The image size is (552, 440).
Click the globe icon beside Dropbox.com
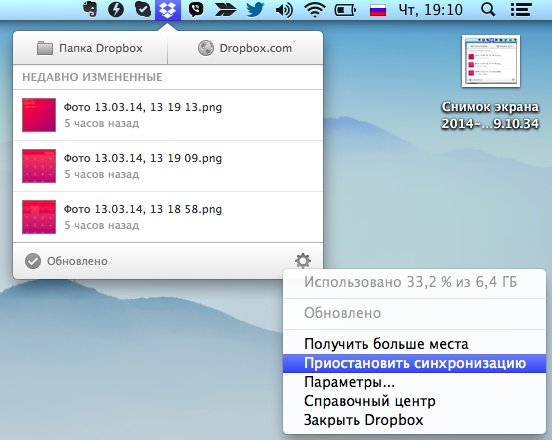coord(206,48)
